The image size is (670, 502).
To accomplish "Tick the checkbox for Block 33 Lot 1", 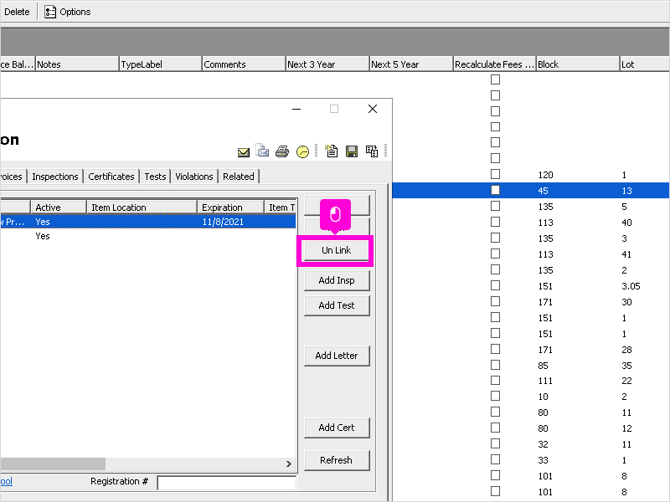I will (x=495, y=459).
